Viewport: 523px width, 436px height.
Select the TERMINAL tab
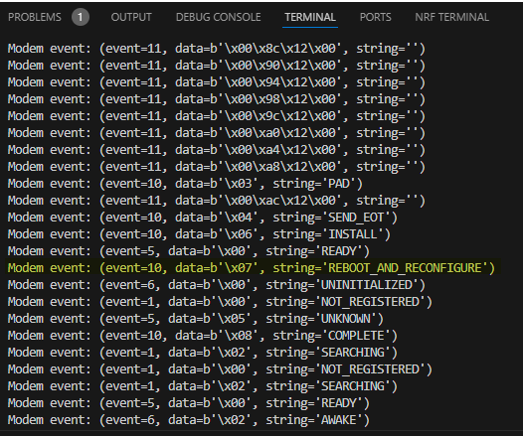310,17
